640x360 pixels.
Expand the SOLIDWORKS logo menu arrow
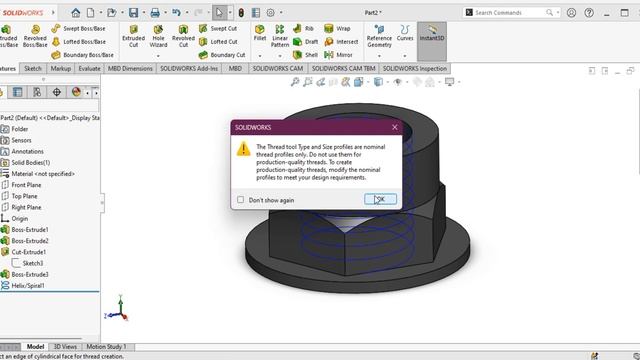pyautogui.click(x=53, y=13)
